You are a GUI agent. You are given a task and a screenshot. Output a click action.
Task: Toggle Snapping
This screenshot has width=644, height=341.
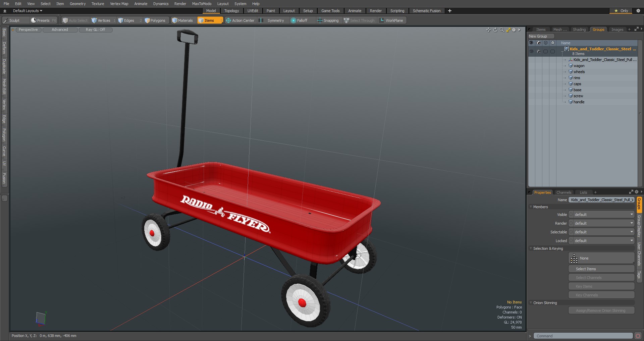point(328,20)
